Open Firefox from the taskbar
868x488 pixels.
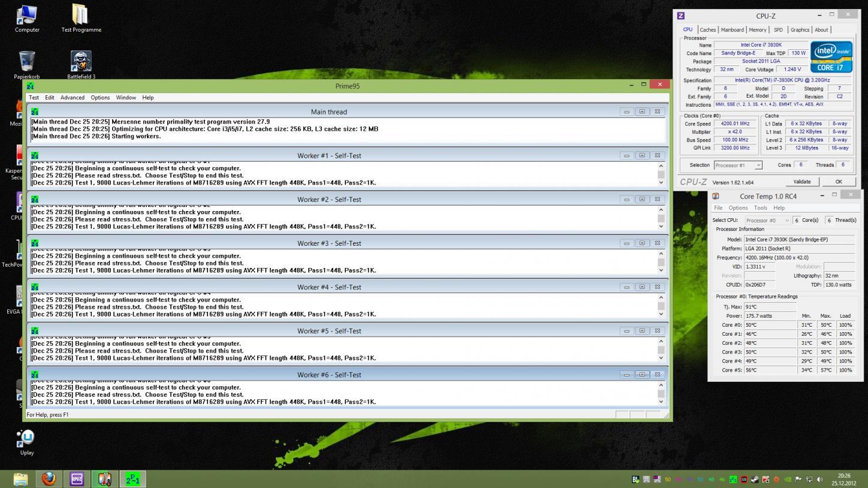click(x=49, y=478)
